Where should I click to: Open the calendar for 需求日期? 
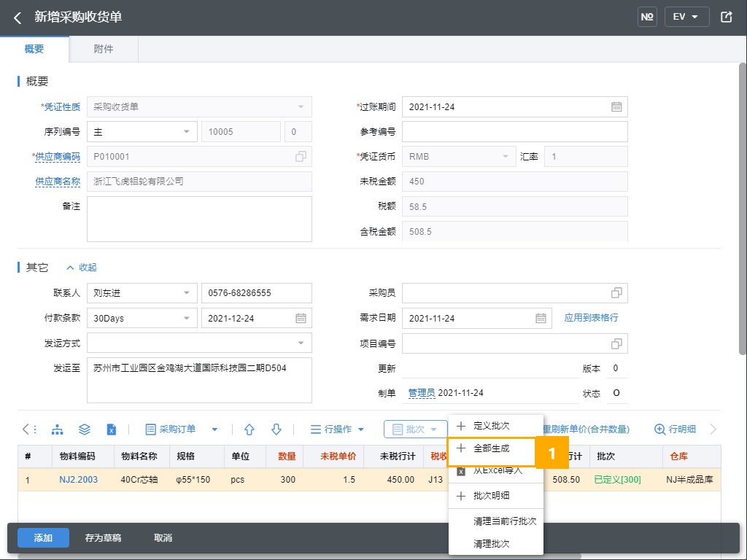[541, 318]
